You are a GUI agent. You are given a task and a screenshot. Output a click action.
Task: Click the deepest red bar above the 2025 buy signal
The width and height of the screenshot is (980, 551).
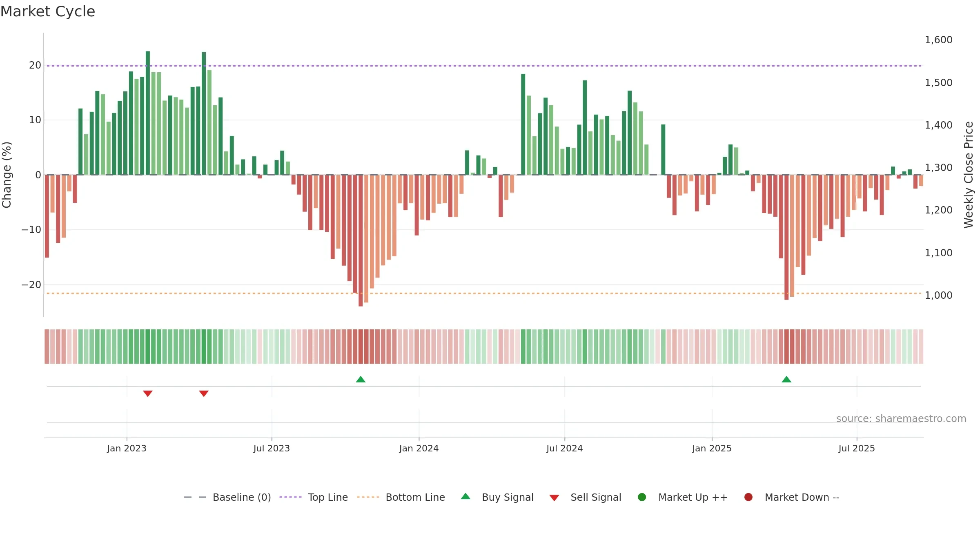coord(786,237)
